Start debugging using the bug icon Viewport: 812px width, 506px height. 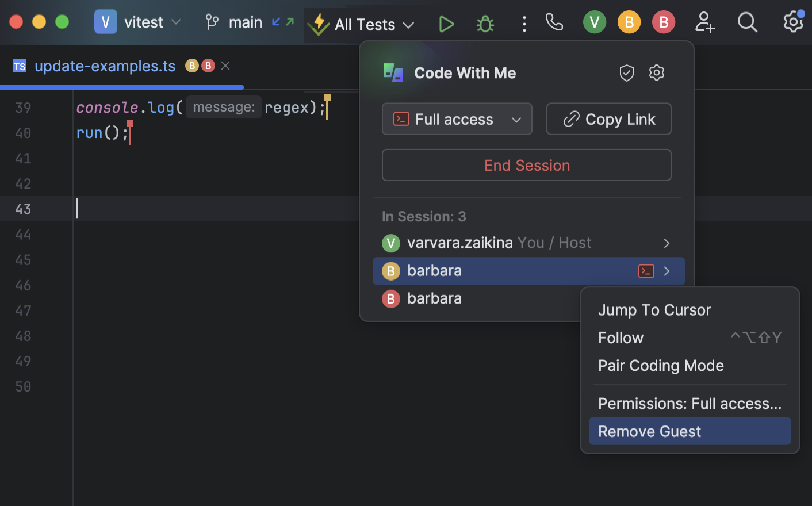coord(485,23)
